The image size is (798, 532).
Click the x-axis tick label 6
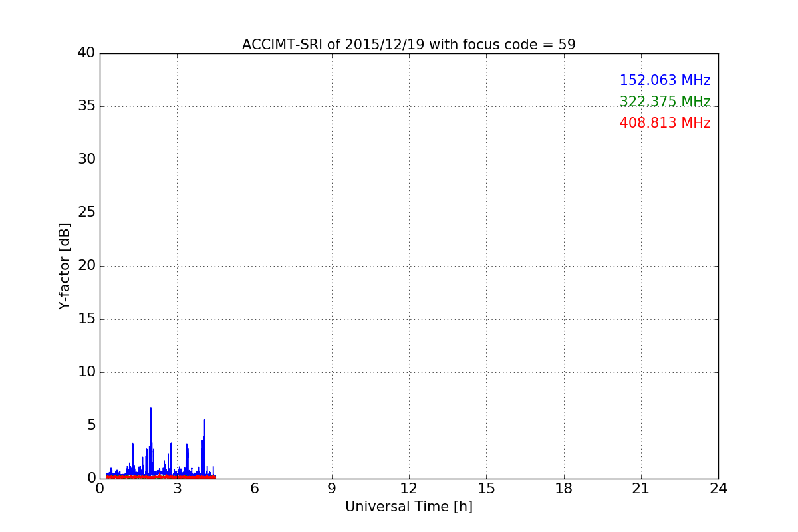(x=254, y=489)
